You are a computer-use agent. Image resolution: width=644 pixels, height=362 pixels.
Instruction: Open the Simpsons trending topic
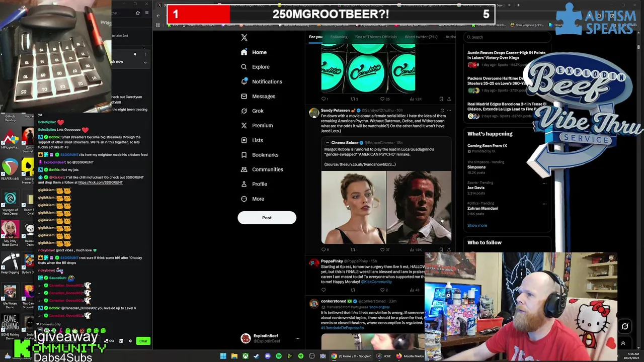(506, 167)
